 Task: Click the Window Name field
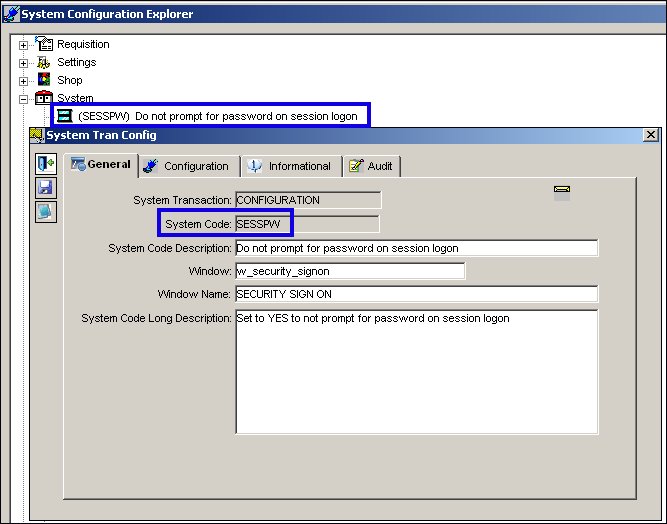(x=416, y=294)
